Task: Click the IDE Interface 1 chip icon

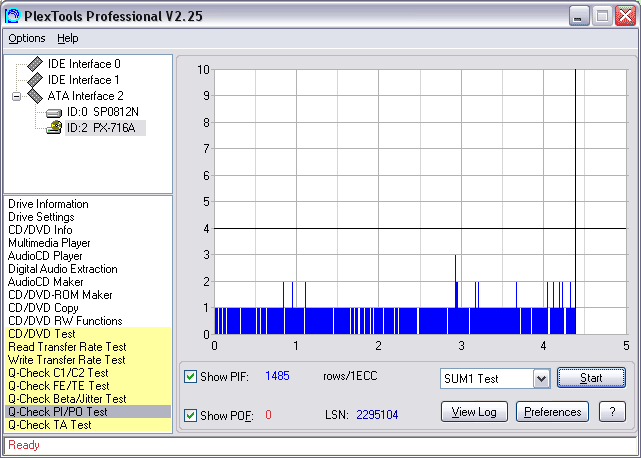Action: click(x=35, y=80)
